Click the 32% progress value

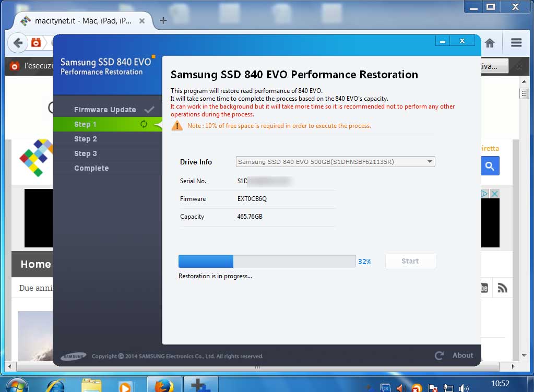click(x=364, y=262)
